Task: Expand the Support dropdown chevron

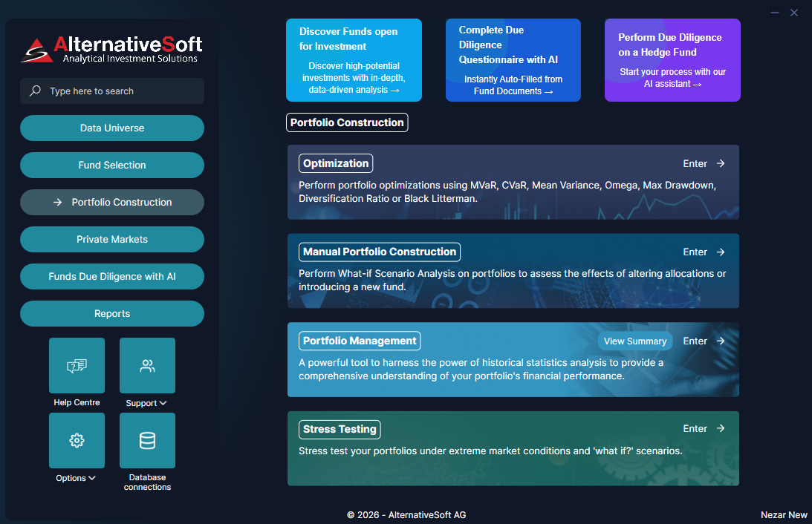Action: 163,403
